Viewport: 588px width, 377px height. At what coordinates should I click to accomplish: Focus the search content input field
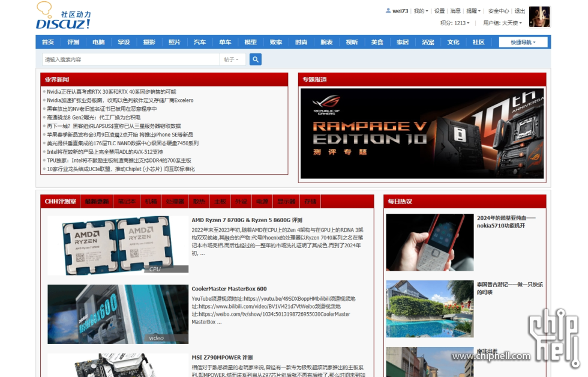point(131,59)
